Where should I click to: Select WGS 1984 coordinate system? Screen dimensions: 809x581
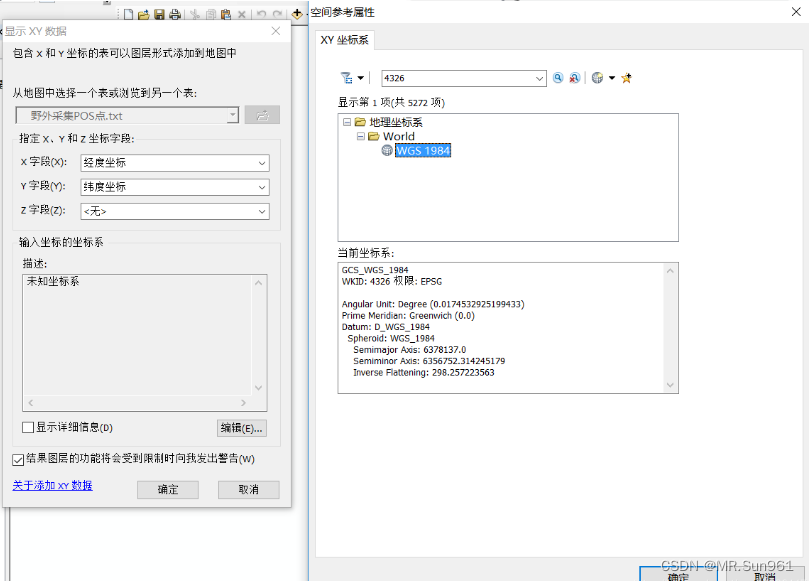(420, 149)
